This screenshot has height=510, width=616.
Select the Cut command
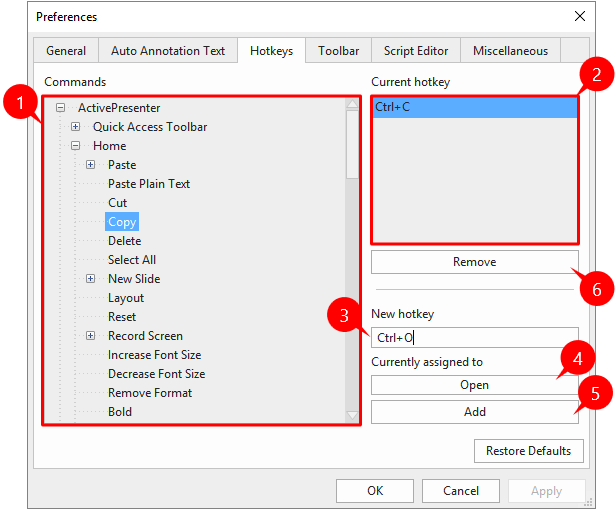(117, 203)
